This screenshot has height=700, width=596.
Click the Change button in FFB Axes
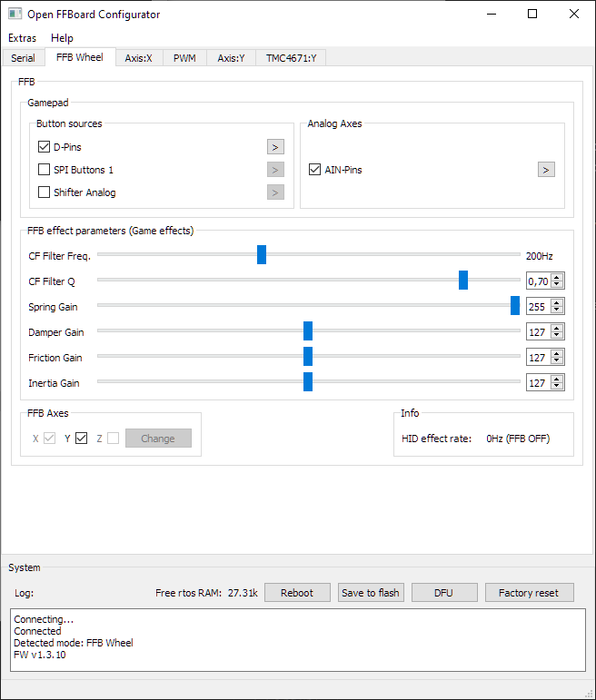[158, 438]
